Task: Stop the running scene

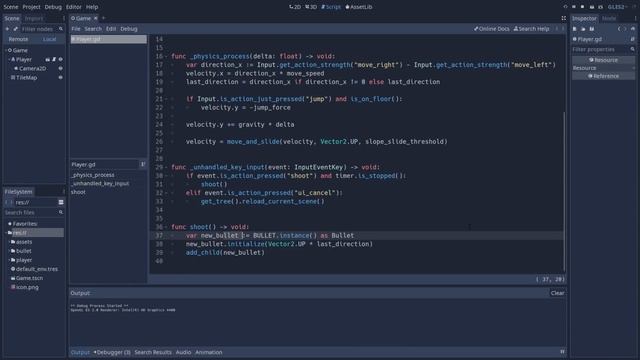Action: (x=582, y=7)
